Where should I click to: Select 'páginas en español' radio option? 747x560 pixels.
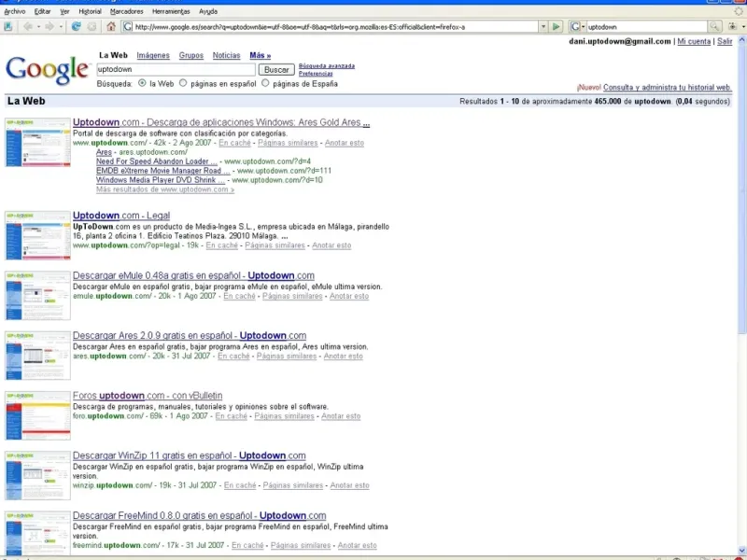pos(183,83)
